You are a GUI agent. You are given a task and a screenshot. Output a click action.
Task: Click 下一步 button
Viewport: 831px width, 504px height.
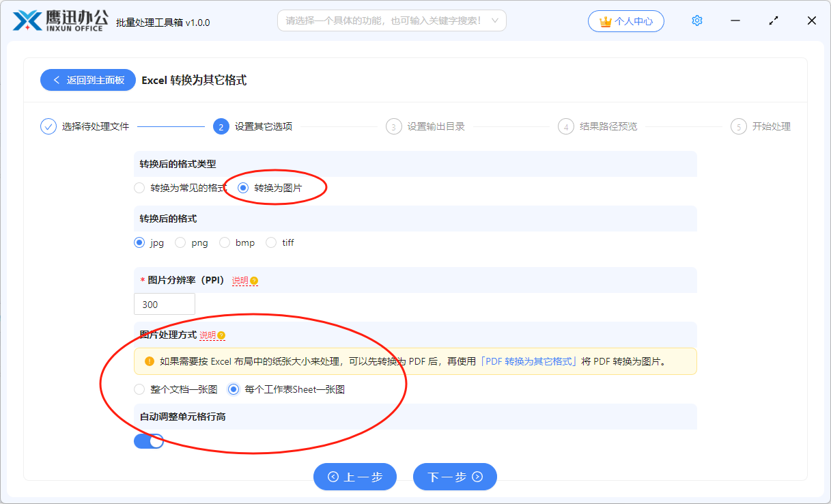(x=455, y=477)
